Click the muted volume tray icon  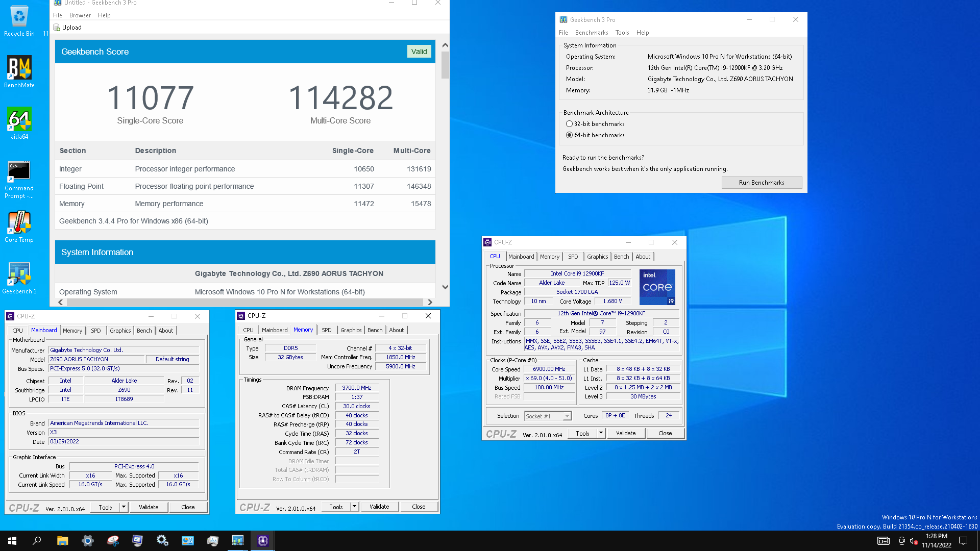[914, 541]
